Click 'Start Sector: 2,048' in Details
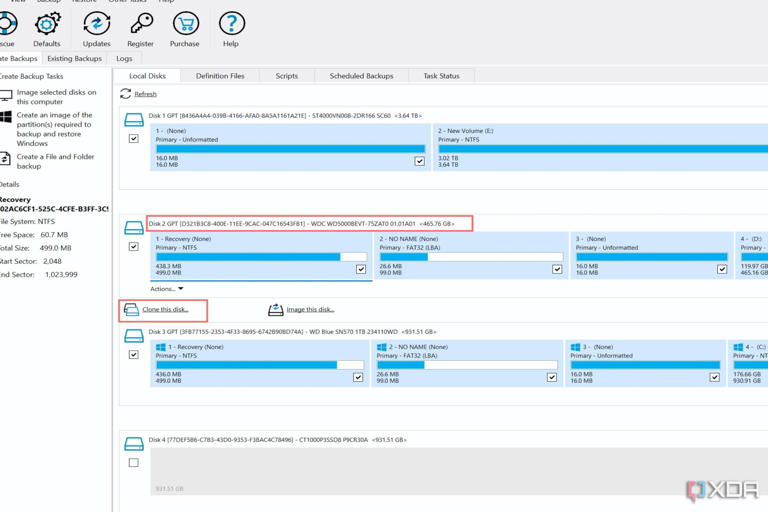This screenshot has height=512, width=768. 31,261
